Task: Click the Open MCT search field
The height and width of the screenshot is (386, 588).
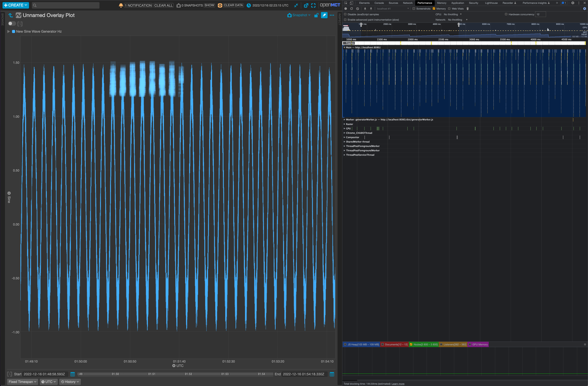Action: point(66,5)
